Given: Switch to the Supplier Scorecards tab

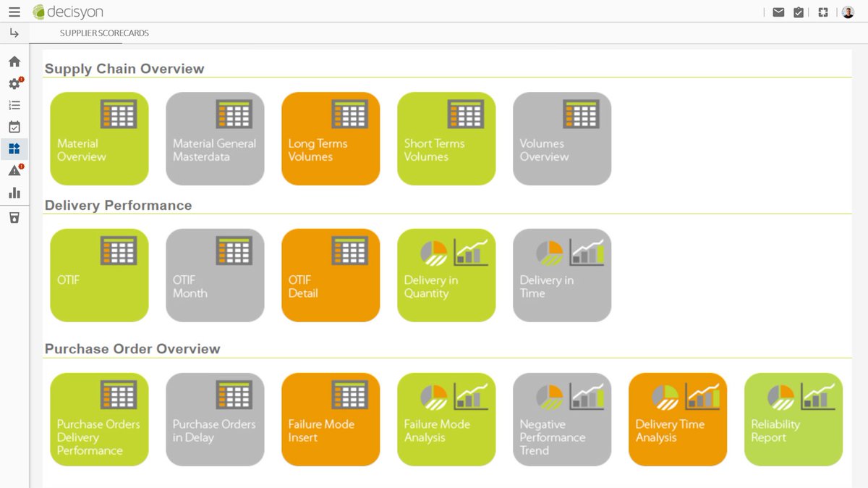Looking at the screenshot, I should coord(103,33).
